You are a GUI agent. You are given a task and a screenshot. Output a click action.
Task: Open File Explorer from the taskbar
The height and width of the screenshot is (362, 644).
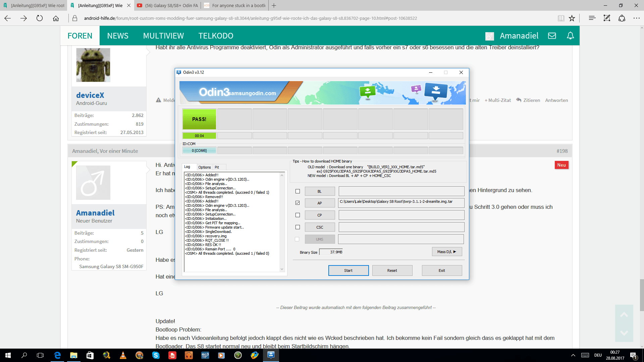(x=73, y=355)
